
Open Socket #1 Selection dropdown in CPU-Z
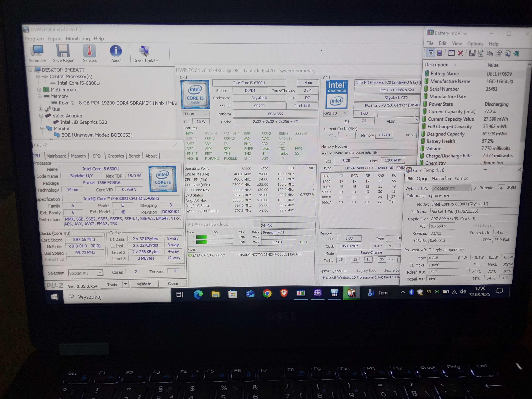85,273
